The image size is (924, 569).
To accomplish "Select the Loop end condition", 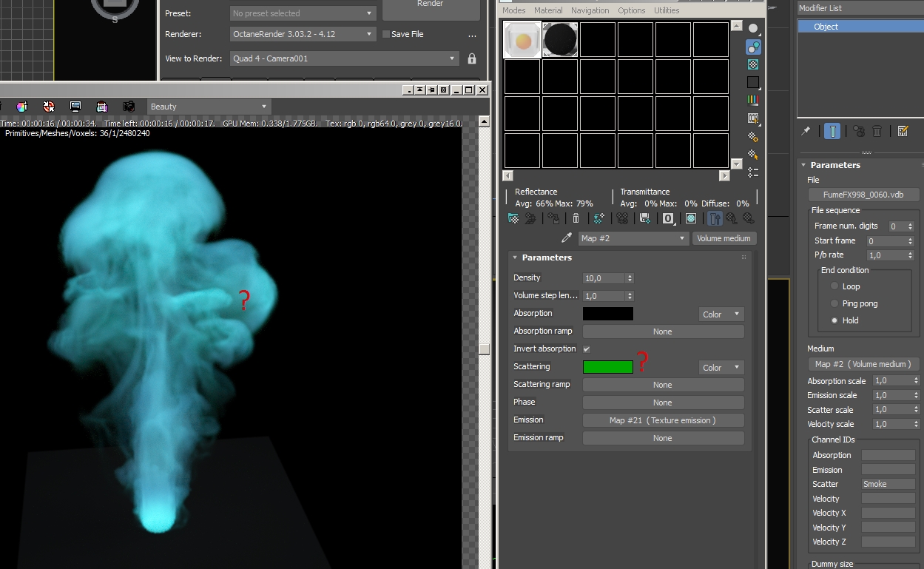I will pyautogui.click(x=834, y=286).
